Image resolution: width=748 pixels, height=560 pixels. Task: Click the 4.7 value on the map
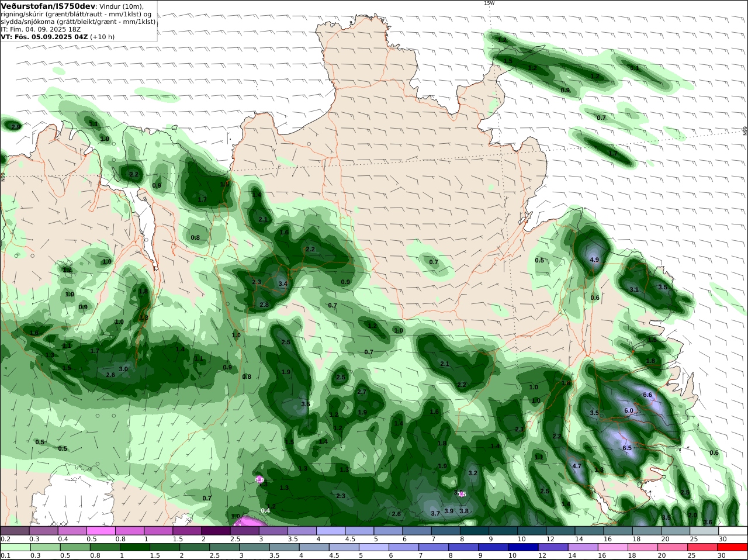(577, 466)
